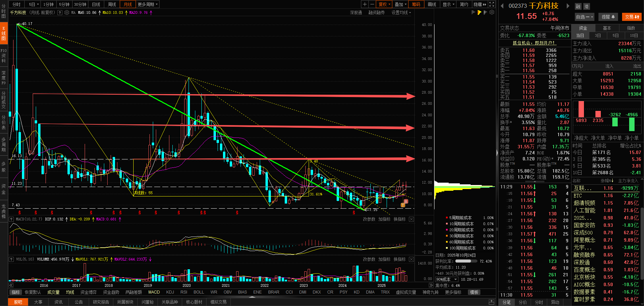
Task: Open the question mark help beside 千方科技 chart title
Action: point(60,13)
